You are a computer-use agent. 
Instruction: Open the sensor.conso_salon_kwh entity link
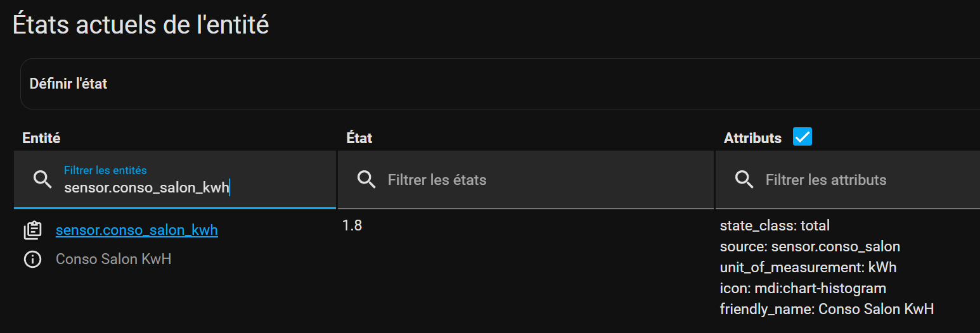tap(137, 230)
